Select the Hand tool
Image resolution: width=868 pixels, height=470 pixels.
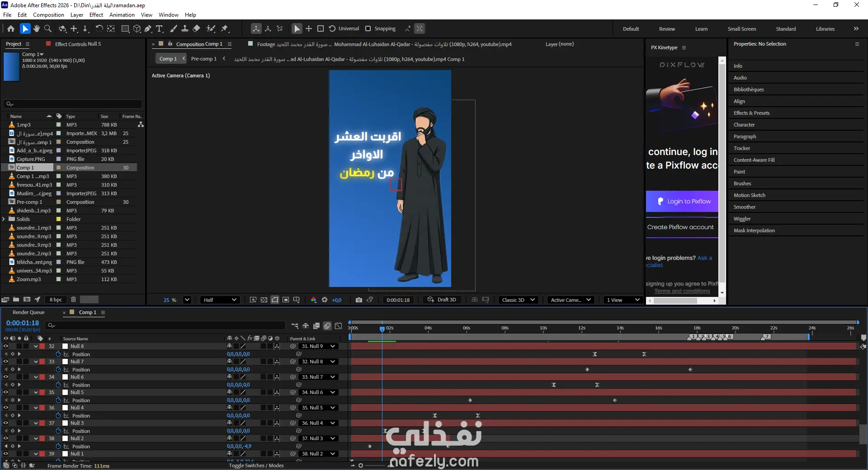pos(37,28)
